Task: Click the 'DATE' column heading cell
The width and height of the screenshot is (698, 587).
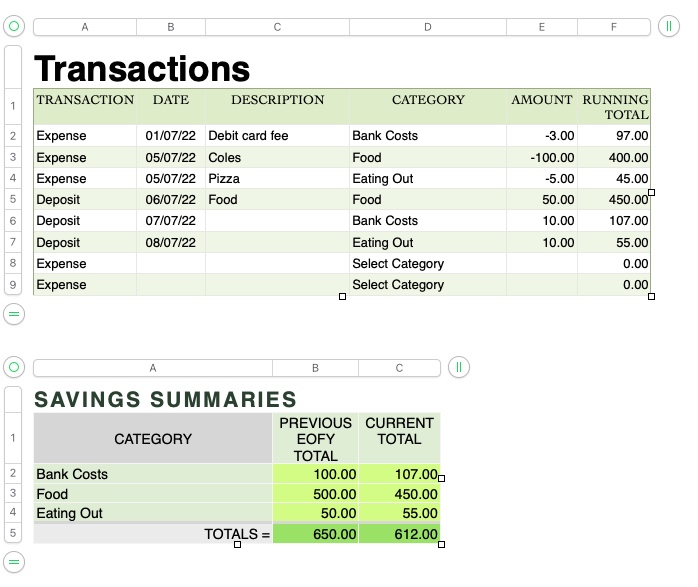Action: (171, 107)
